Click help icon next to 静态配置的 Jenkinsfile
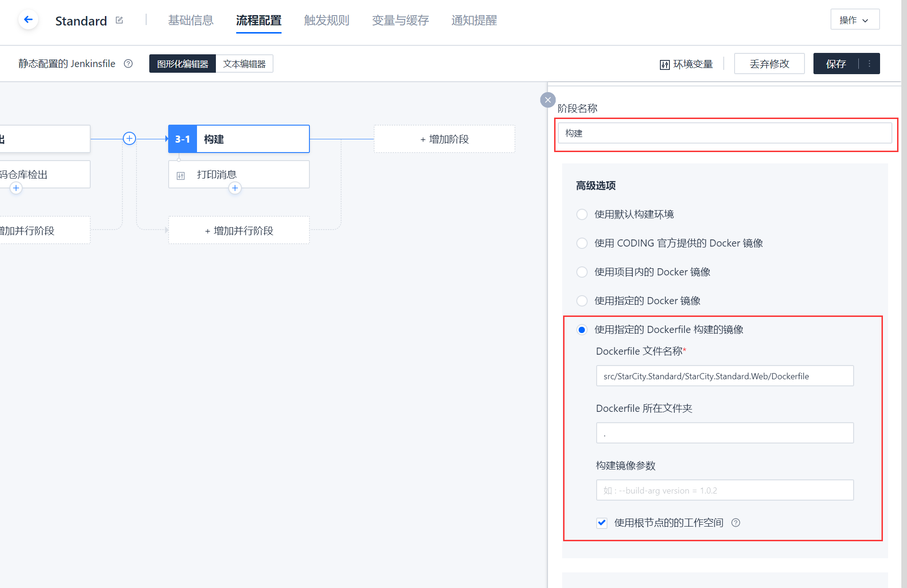This screenshot has height=588, width=907. click(128, 64)
